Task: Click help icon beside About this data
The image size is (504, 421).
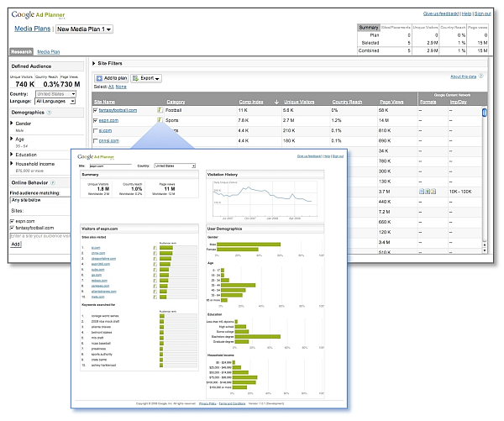Action: point(480,76)
